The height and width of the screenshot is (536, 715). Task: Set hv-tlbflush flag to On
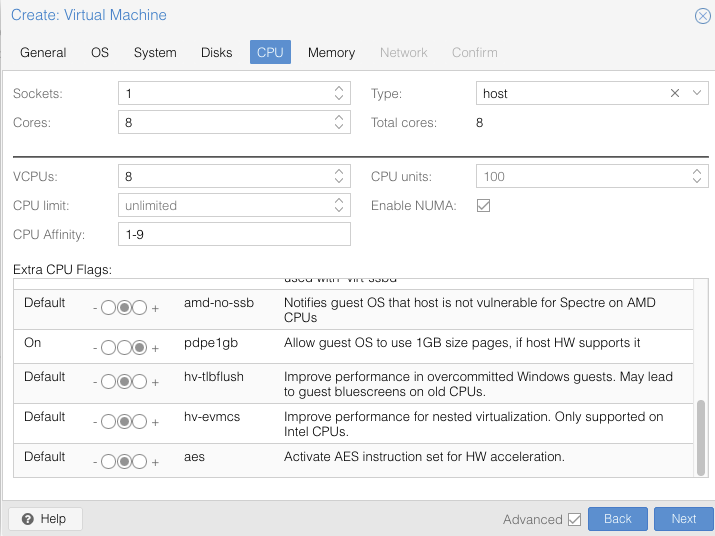pos(140,382)
